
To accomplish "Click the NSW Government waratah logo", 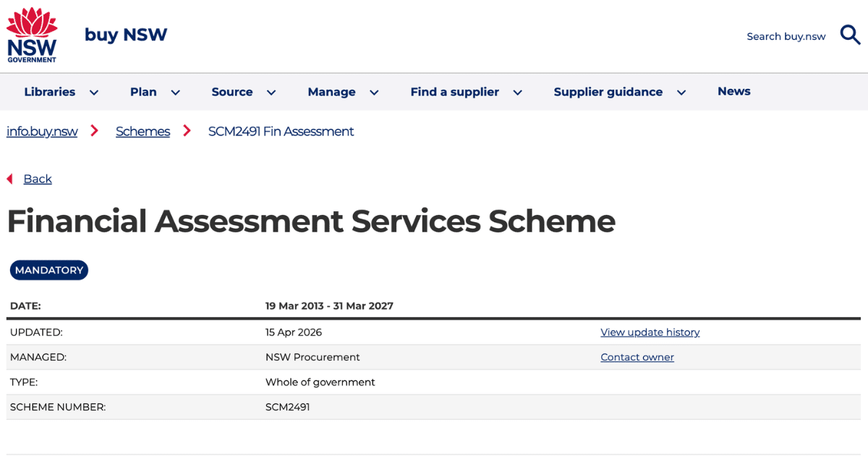I will tap(32, 35).
